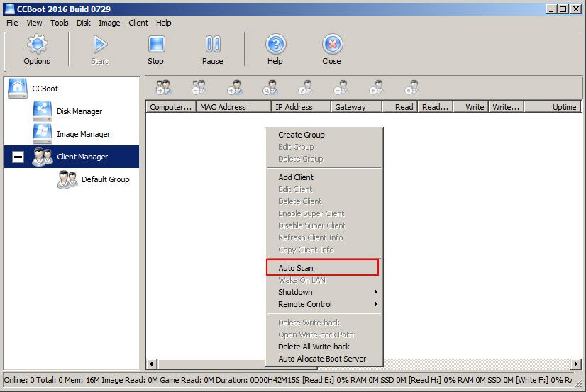Click the delete client minus icon
Image resolution: width=586 pixels, height=392 pixels.
pos(341,87)
